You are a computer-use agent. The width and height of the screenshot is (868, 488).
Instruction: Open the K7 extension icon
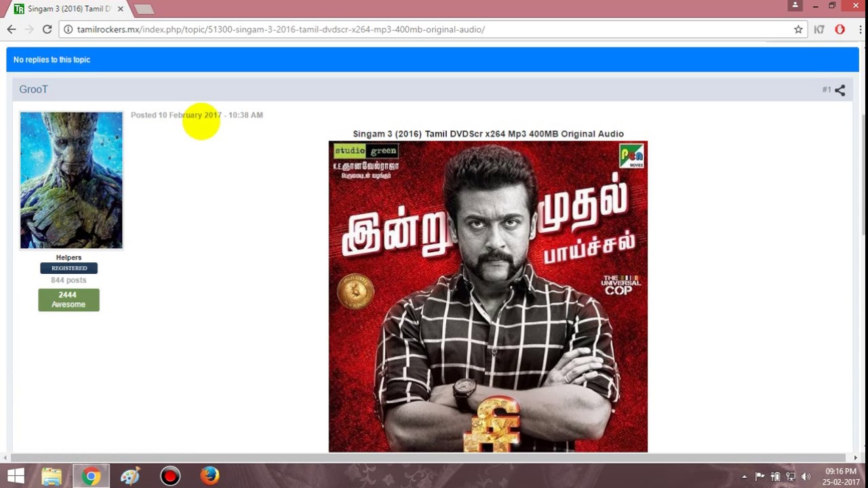coord(819,29)
